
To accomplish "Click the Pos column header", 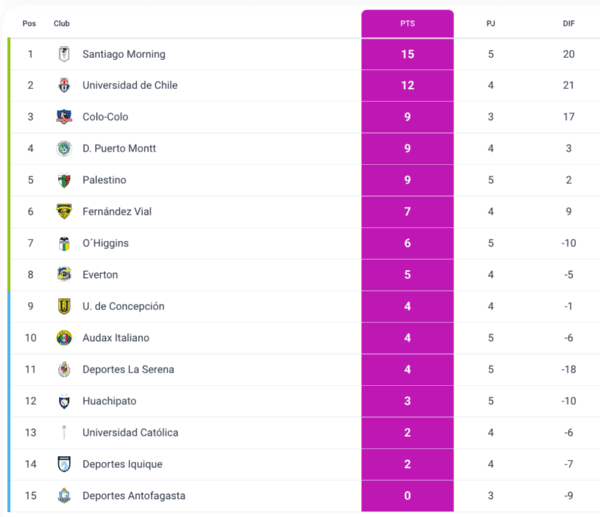I will click(29, 23).
